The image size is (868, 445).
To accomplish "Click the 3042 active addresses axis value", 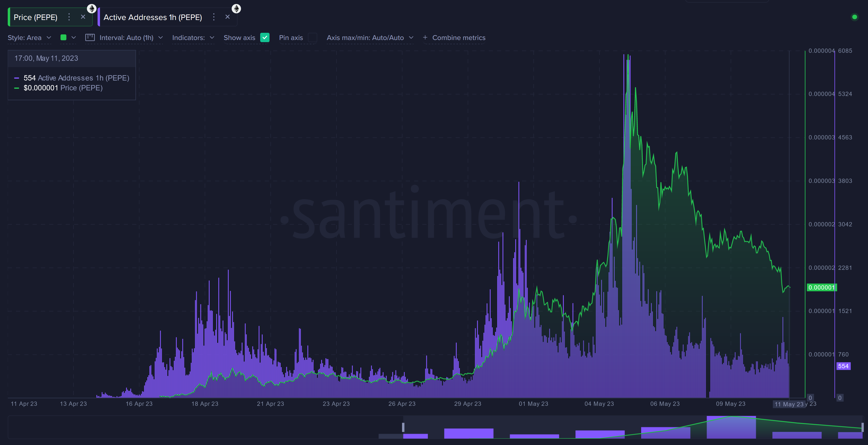I will tap(845, 224).
